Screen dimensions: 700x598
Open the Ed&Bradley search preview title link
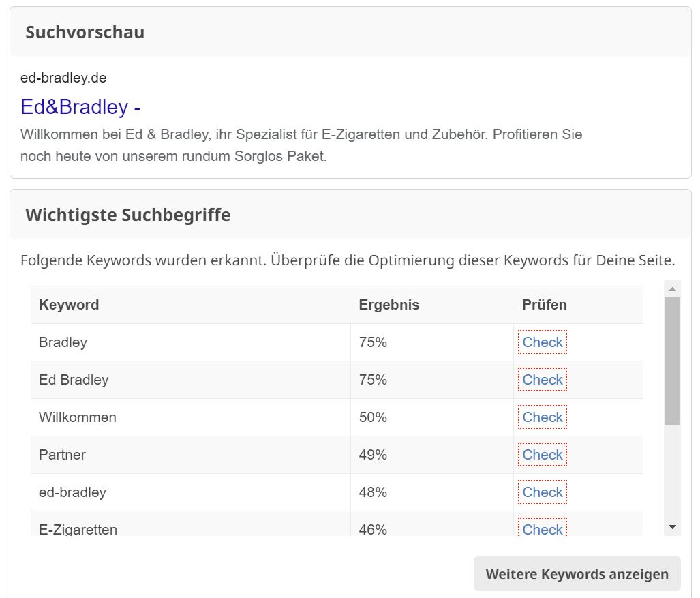pyautogui.click(x=80, y=107)
